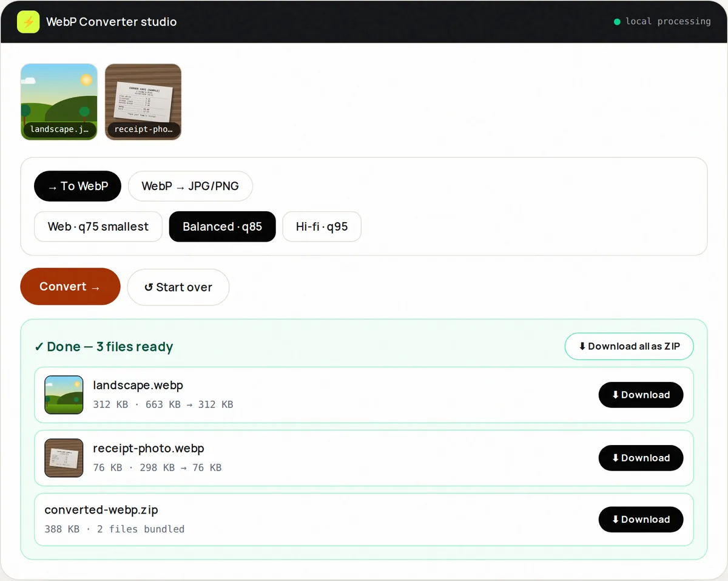728x581 pixels.
Task: Click the "388 KB · 2 files bundled" text
Action: [x=115, y=529]
